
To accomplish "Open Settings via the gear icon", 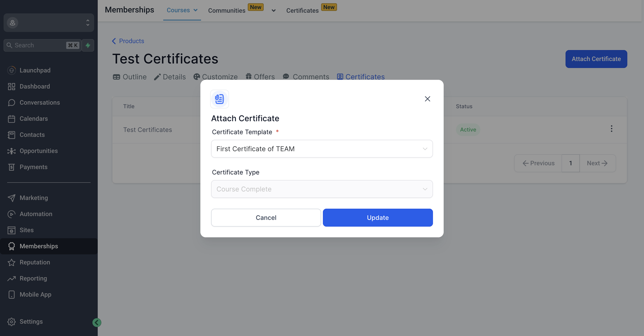I will pyautogui.click(x=11, y=322).
